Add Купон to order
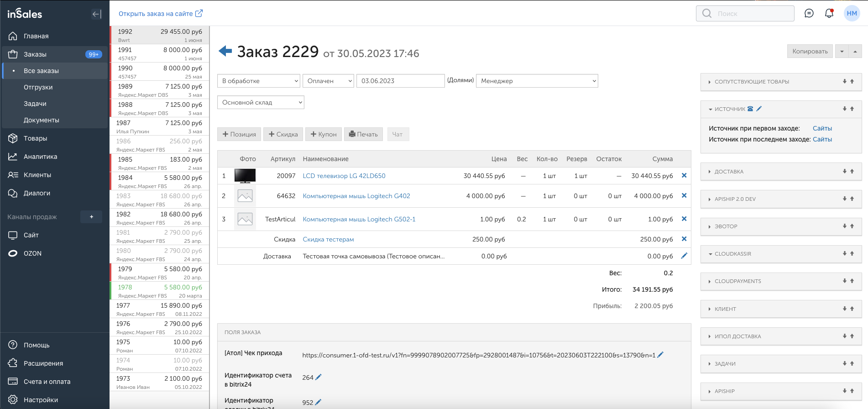Image resolution: width=868 pixels, height=409 pixels. click(324, 134)
